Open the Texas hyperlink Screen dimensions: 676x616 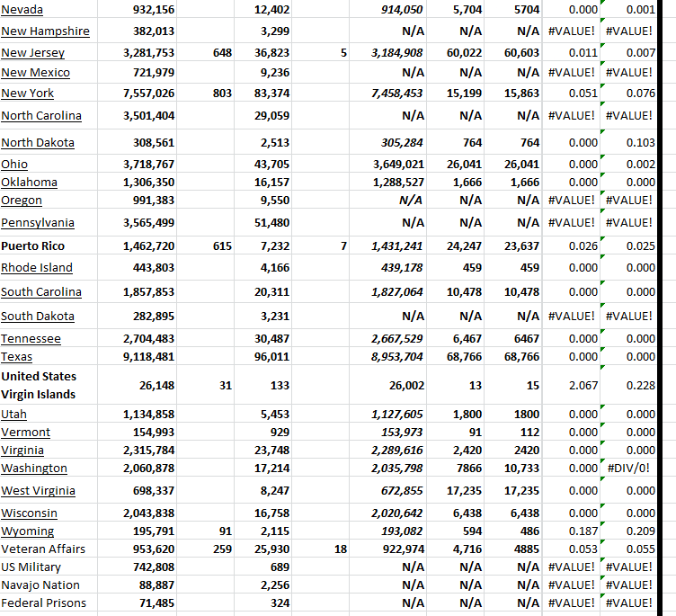click(16, 357)
